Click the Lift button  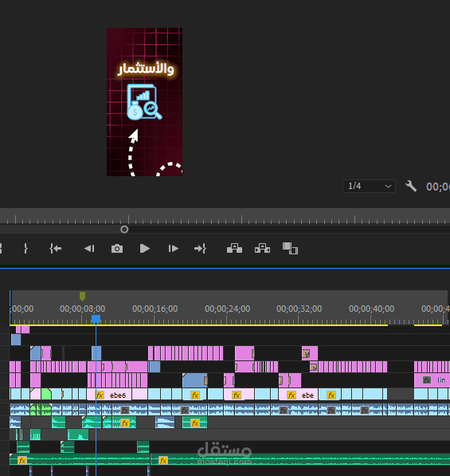tap(234, 248)
